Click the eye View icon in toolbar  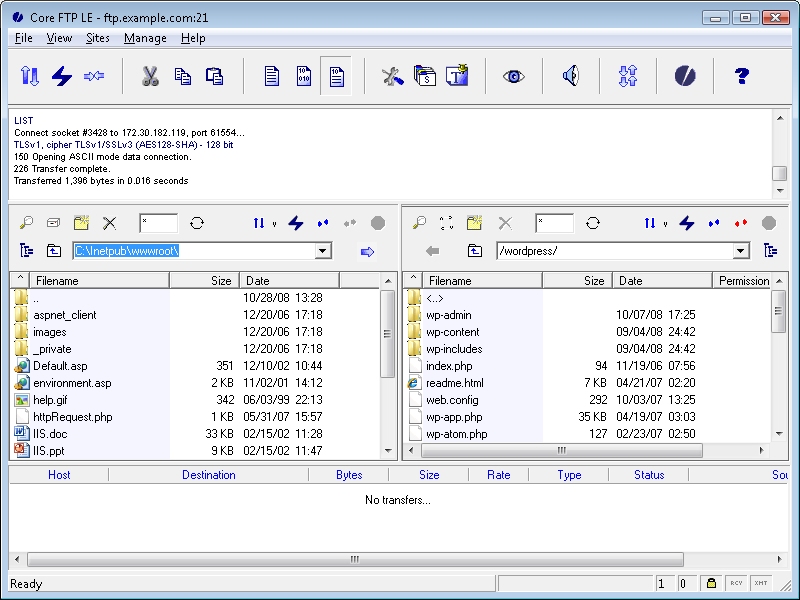514,76
